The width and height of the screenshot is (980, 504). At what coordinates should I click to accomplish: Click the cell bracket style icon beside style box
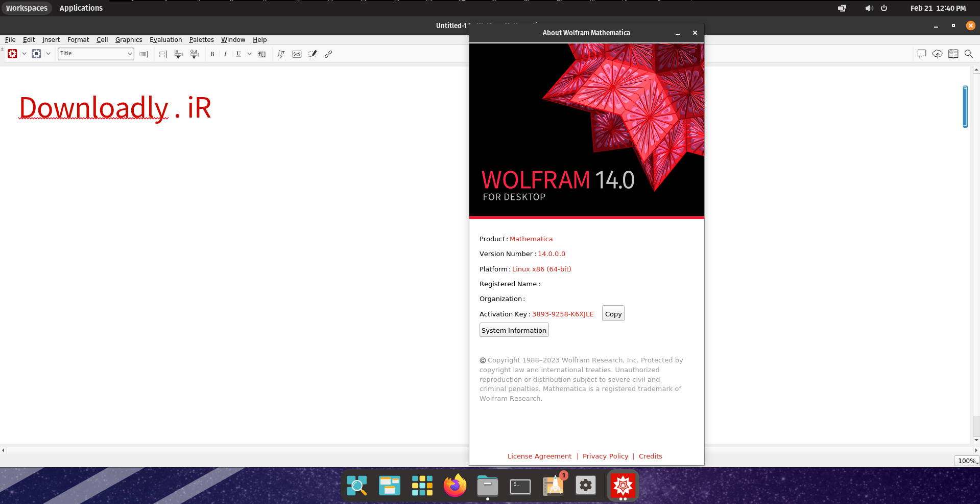[x=144, y=54]
